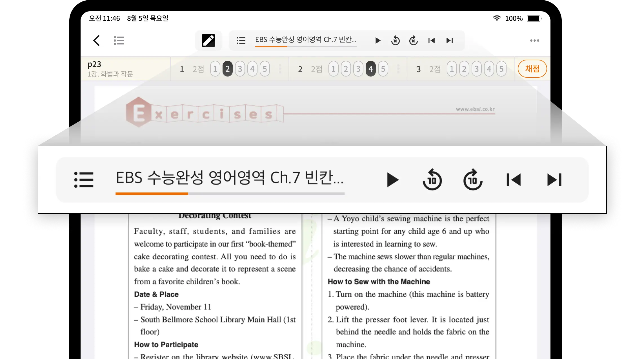Click the Wi-Fi status icon
644x359 pixels.
(x=497, y=18)
